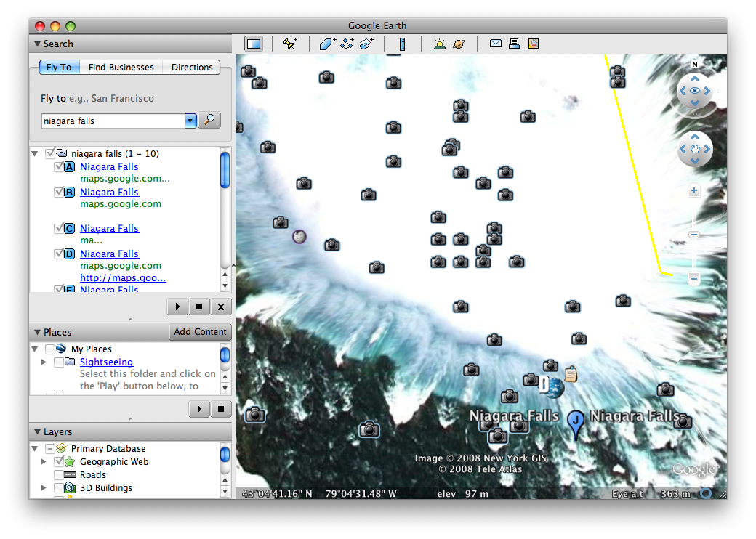Select the Add Path tool
The width and height of the screenshot is (756, 539).
point(347,44)
